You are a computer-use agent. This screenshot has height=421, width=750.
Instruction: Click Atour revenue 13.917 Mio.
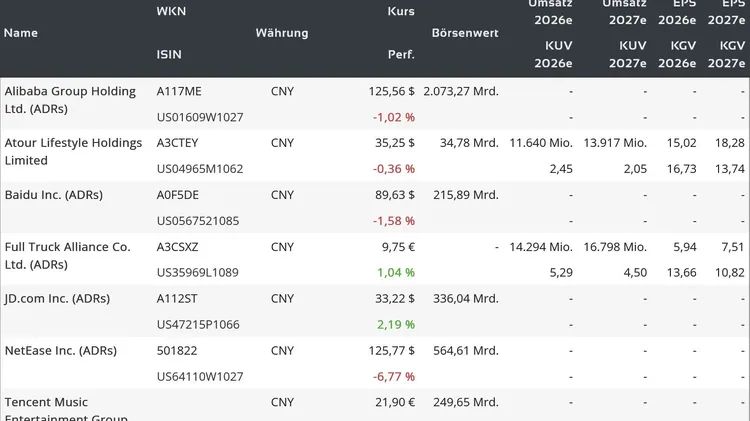[615, 143]
